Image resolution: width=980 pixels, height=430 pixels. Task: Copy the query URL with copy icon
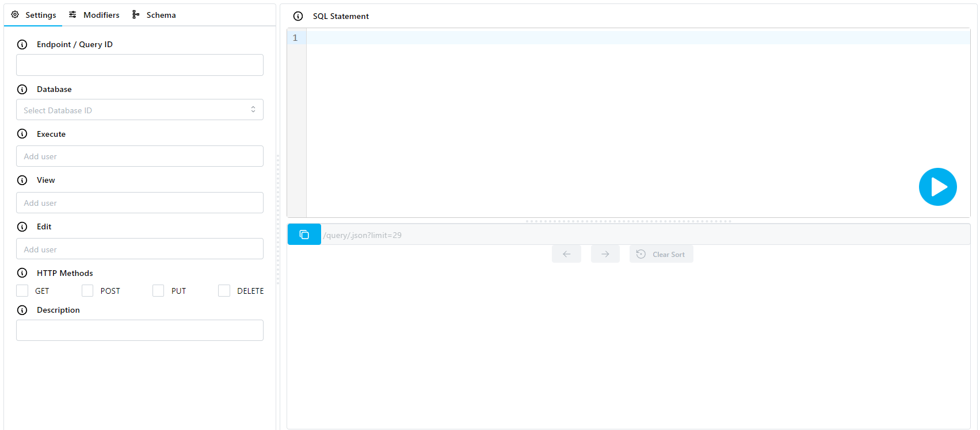[x=304, y=235]
